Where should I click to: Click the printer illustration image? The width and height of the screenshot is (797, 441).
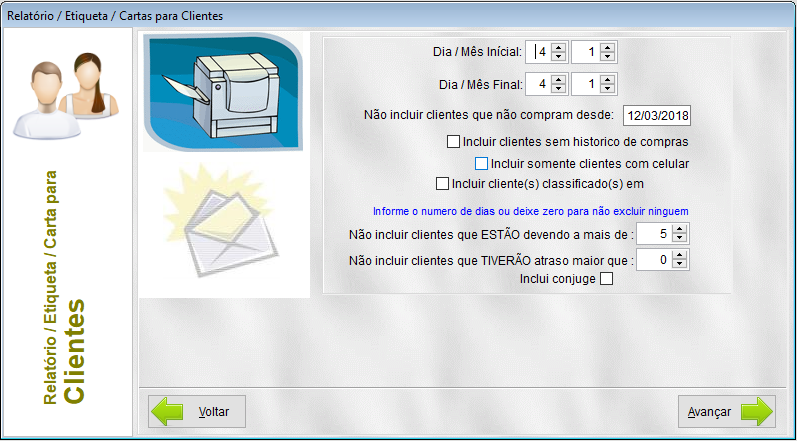[x=223, y=91]
